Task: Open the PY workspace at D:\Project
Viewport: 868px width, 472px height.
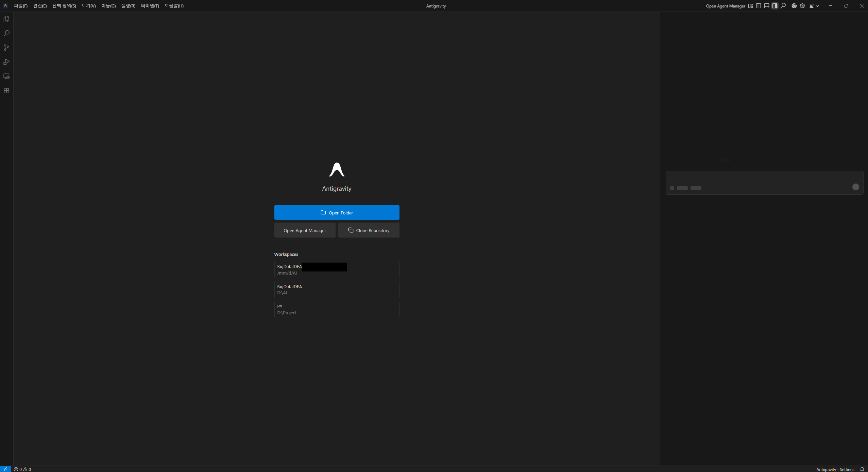Action: coord(337,309)
